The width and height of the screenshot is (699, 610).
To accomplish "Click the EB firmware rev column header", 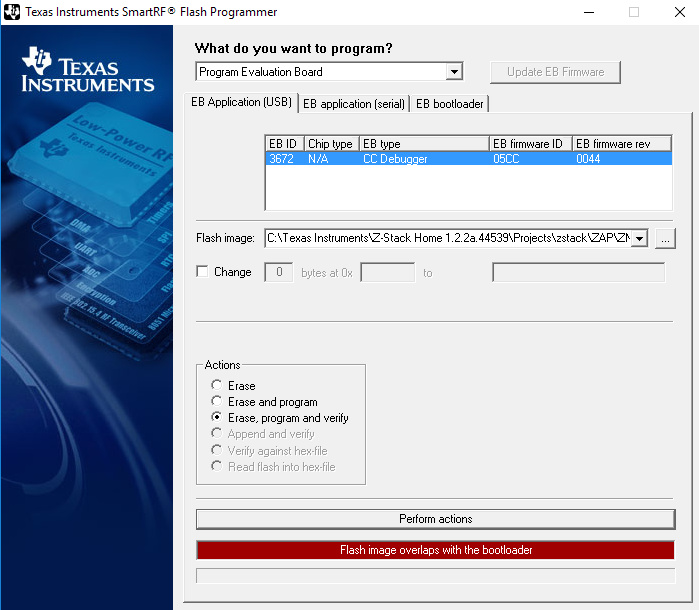I will (621, 144).
